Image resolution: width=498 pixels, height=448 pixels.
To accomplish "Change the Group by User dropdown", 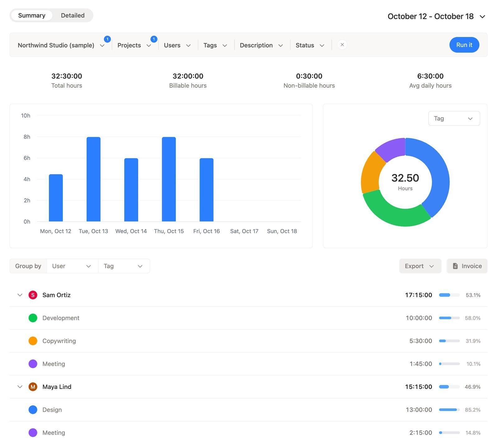I will [72, 266].
